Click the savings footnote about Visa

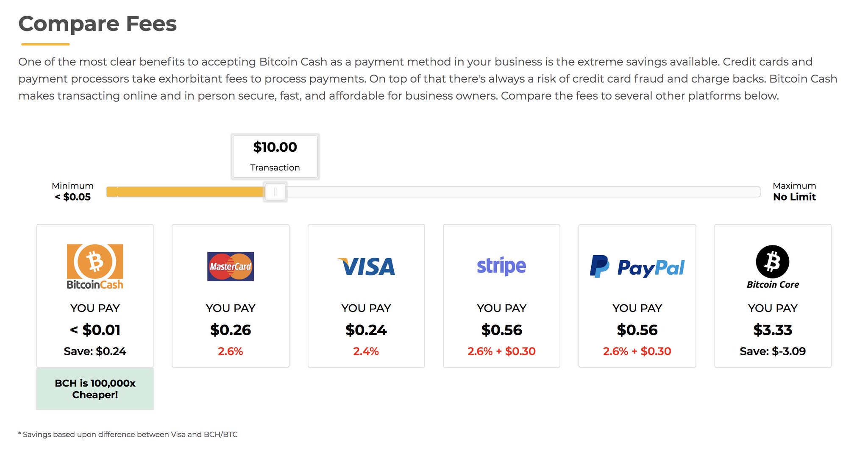tap(128, 434)
